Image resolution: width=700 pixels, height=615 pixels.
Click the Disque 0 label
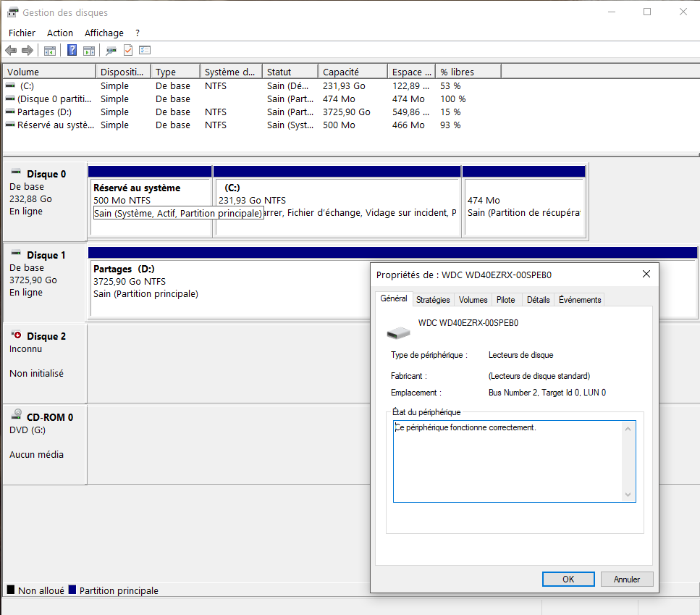(x=46, y=174)
